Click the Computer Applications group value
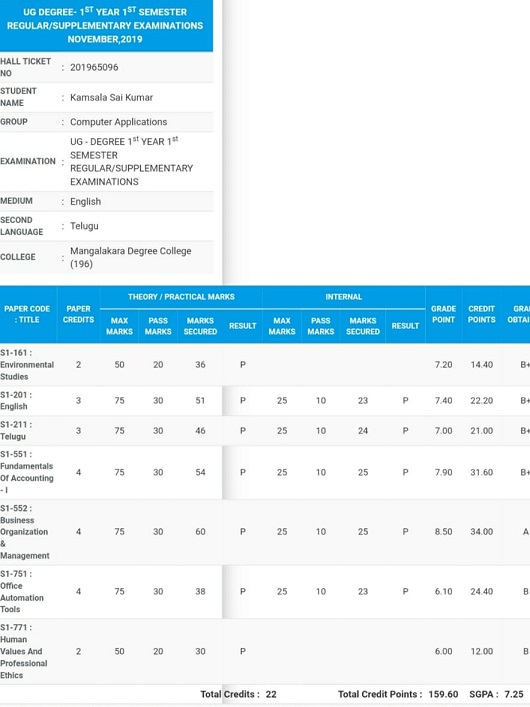530x707 pixels. (119, 122)
